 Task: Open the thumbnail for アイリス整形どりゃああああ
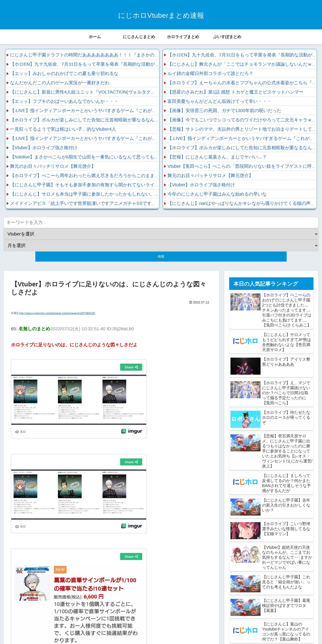246,366
